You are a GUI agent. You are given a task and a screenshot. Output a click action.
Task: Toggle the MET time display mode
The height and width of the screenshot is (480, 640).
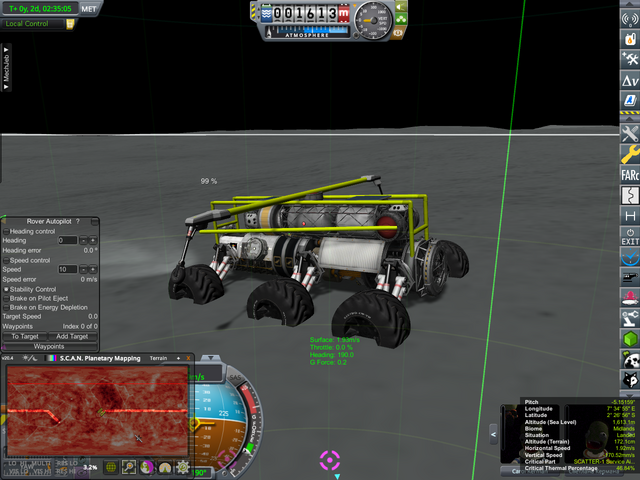[89, 9]
